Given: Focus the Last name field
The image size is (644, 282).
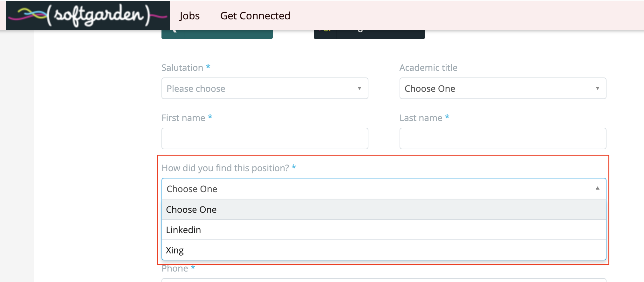Looking at the screenshot, I should tap(503, 138).
